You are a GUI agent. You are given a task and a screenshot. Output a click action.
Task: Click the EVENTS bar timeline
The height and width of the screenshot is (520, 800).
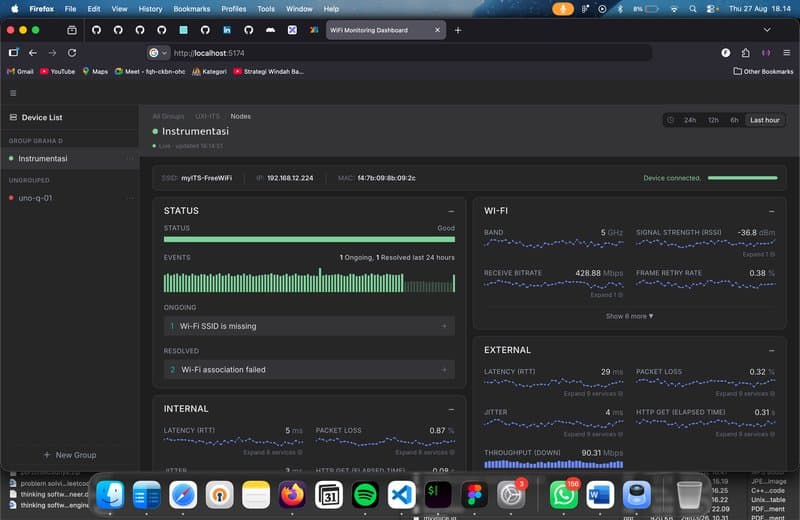point(309,280)
